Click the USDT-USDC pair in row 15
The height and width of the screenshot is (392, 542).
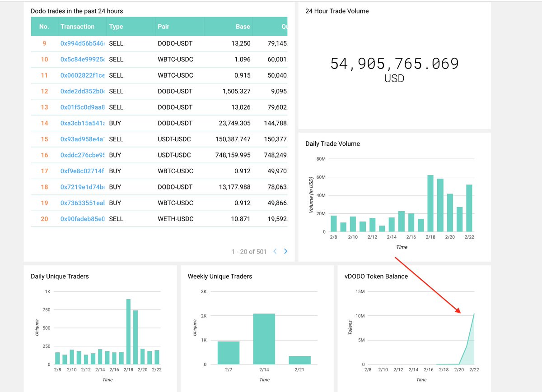click(174, 139)
